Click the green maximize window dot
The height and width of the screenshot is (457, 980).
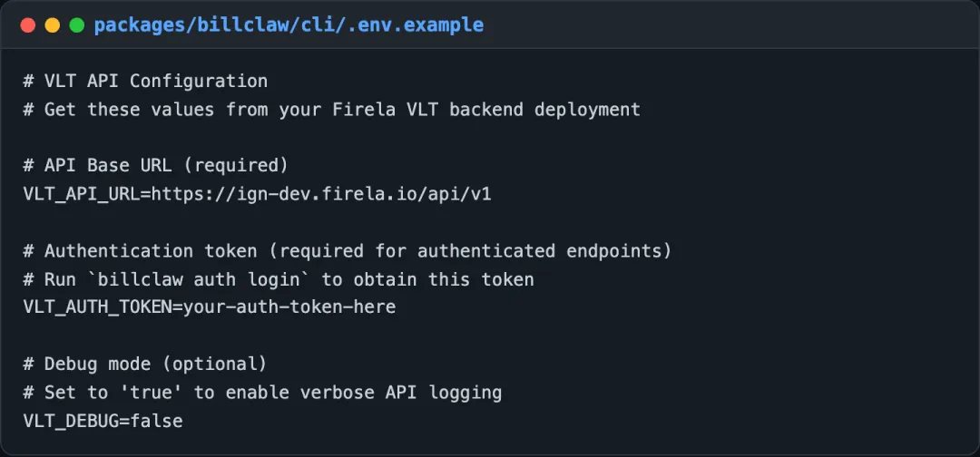77,25
